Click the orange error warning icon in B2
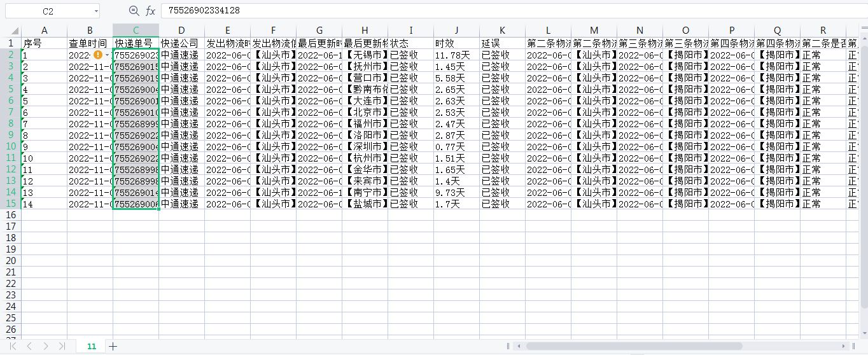This screenshot has width=868, height=355. coord(97,55)
